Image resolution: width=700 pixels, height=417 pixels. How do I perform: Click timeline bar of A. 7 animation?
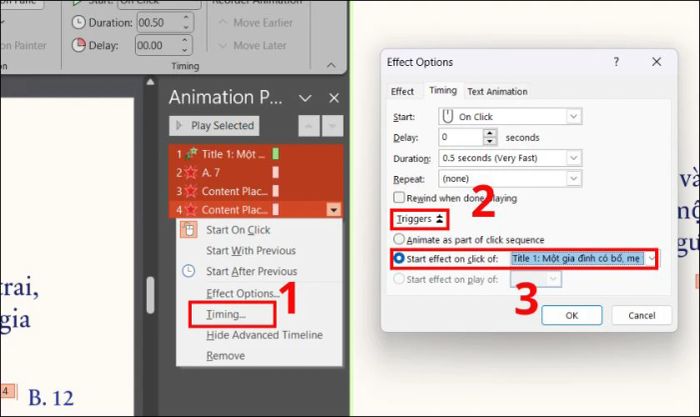[x=276, y=172]
